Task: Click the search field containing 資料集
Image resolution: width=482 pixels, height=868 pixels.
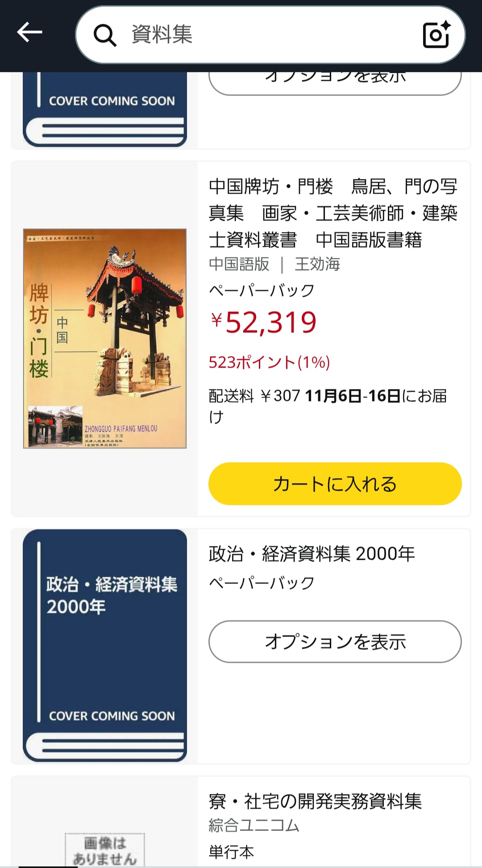Action: (x=270, y=35)
